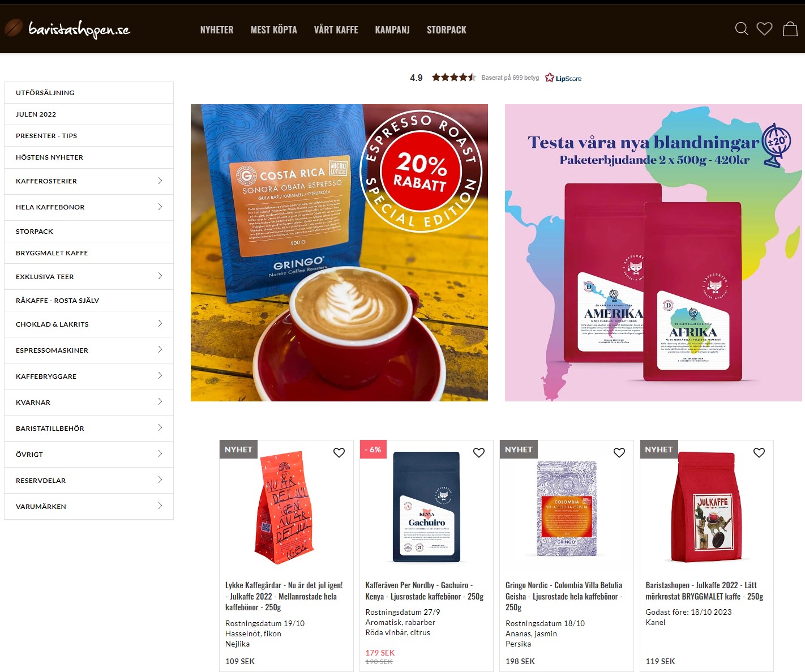
Task: Go to Julen 2022 category
Action: (x=89, y=114)
